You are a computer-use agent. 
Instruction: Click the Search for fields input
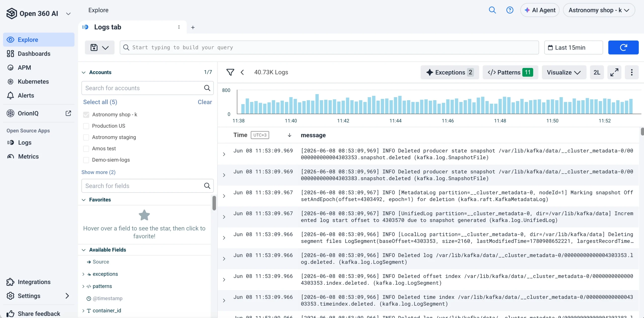tap(147, 186)
